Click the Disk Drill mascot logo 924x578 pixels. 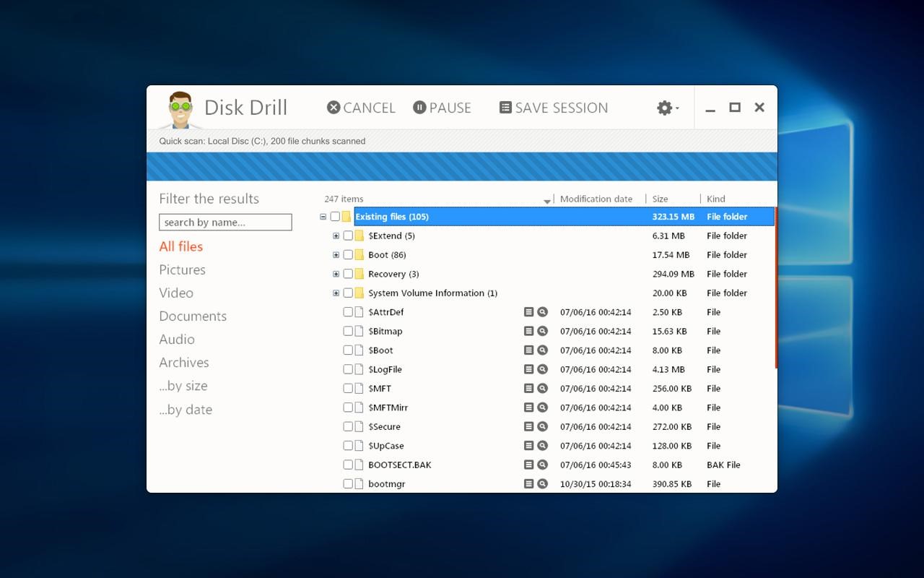coord(180,110)
